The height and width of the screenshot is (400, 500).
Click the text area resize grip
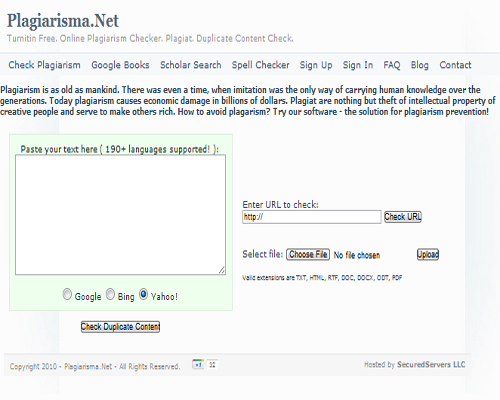pyautogui.click(x=222, y=270)
